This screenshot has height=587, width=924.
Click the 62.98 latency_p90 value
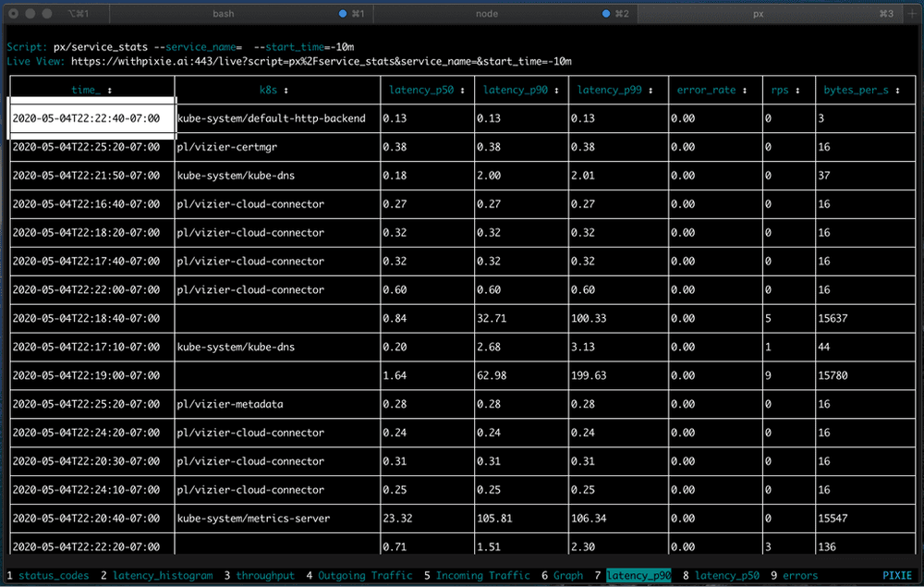[x=492, y=375]
